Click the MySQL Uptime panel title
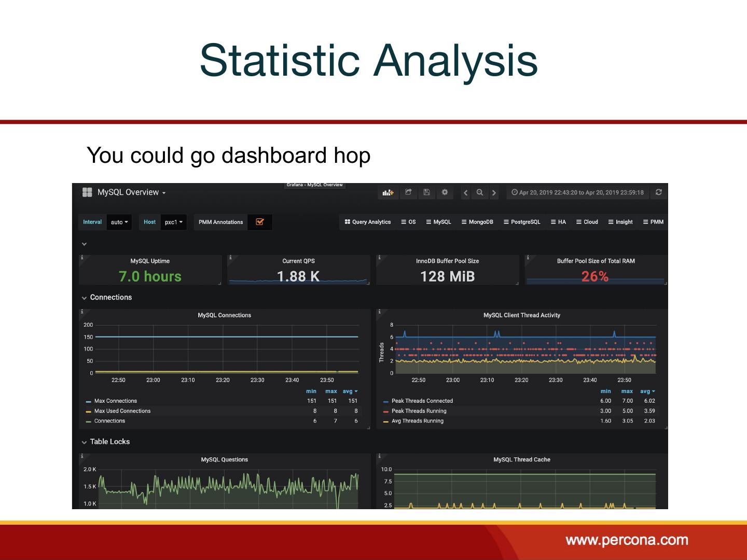This screenshot has width=747, height=560. pyautogui.click(x=150, y=261)
